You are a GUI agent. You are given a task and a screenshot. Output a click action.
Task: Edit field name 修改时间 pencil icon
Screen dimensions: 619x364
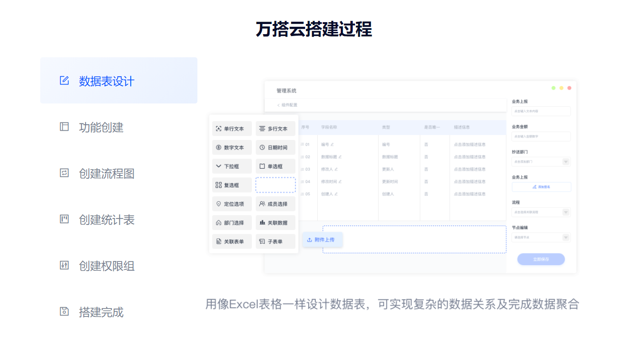[x=340, y=182]
